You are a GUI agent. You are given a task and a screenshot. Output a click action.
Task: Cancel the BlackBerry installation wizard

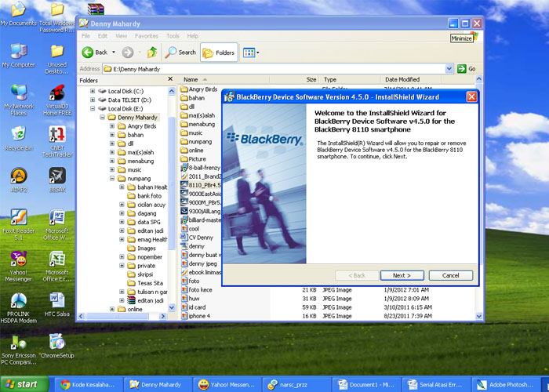coord(450,275)
